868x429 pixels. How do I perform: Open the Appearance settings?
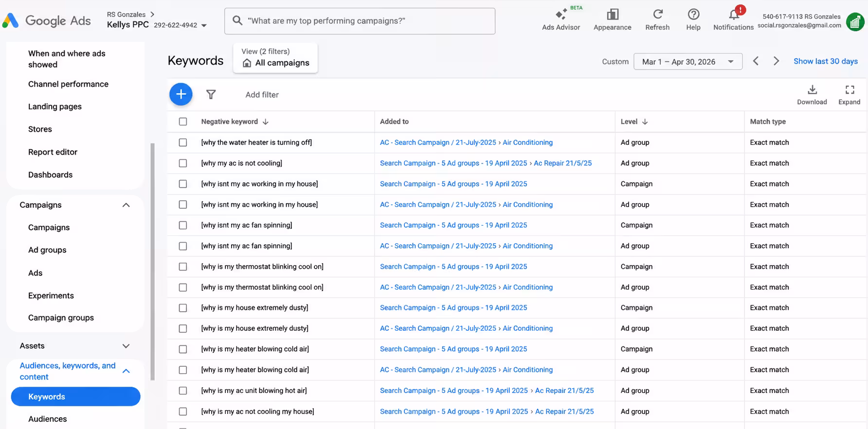(x=612, y=20)
